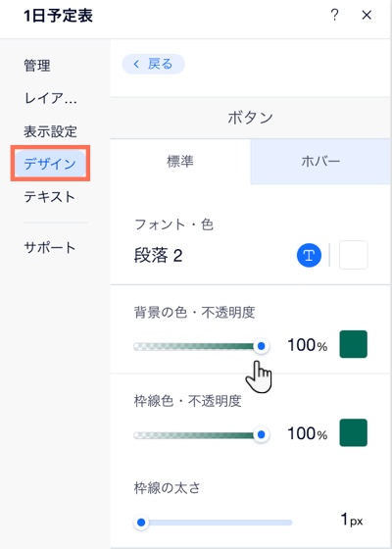
Task: Select 表示設定 in the sidebar
Action: point(50,131)
